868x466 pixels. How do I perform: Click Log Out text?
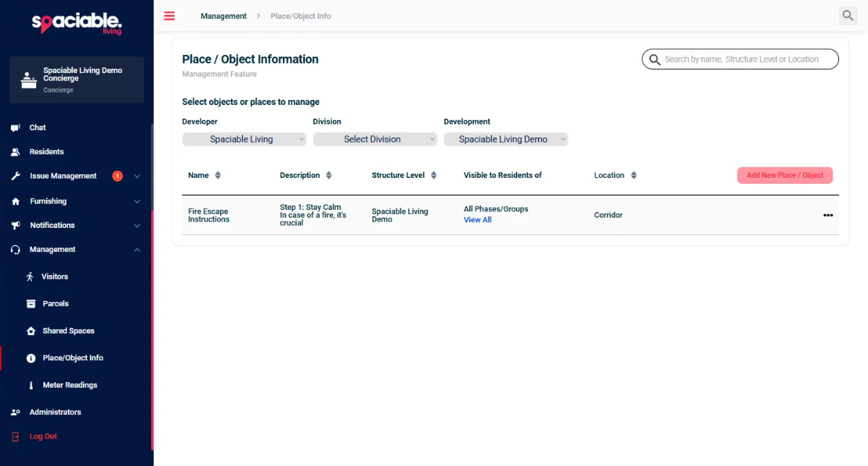click(x=43, y=436)
